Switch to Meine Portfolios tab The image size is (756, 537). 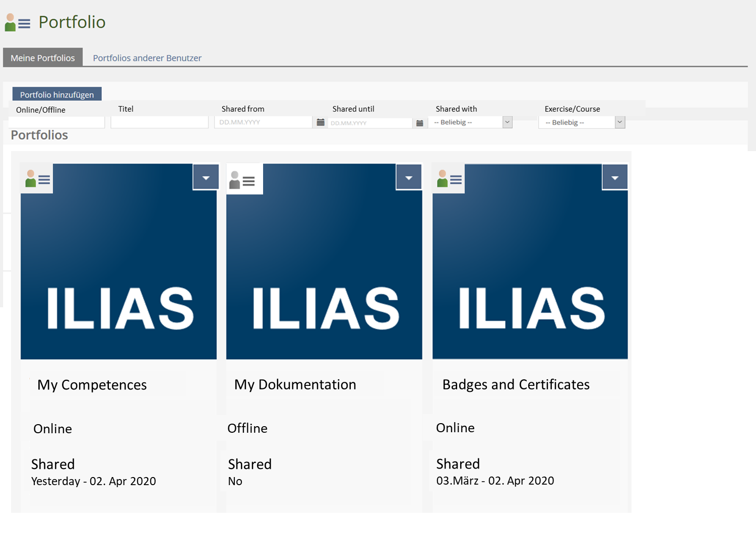[x=43, y=58]
